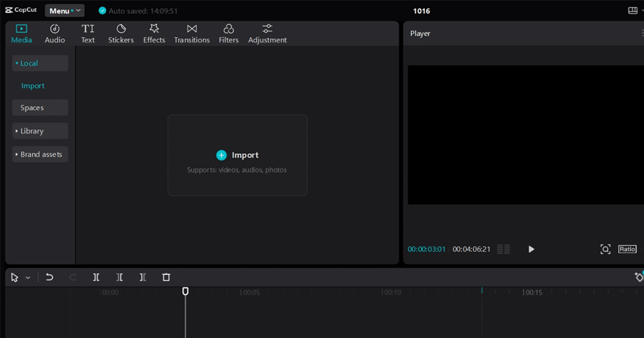Click the Split clip tool icon
The image size is (644, 338).
coord(97,277)
